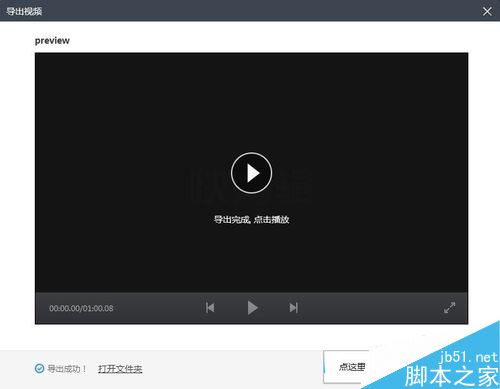Play video from the control bar

(252, 308)
